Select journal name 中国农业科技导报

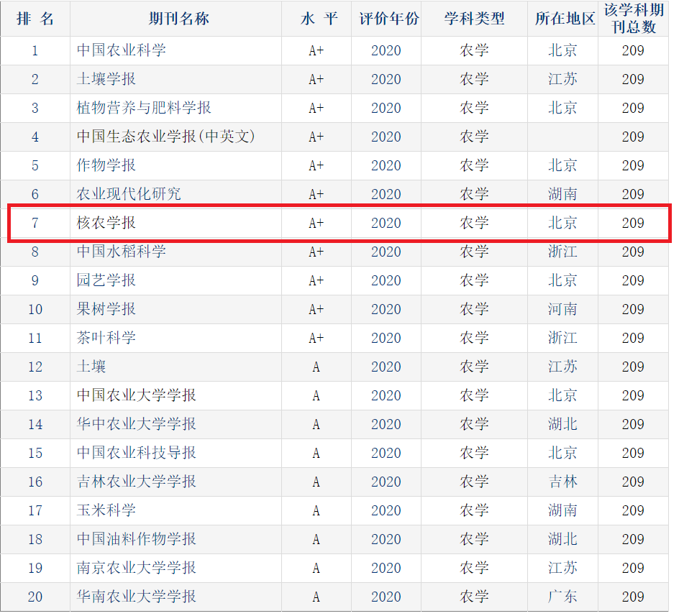point(137,453)
